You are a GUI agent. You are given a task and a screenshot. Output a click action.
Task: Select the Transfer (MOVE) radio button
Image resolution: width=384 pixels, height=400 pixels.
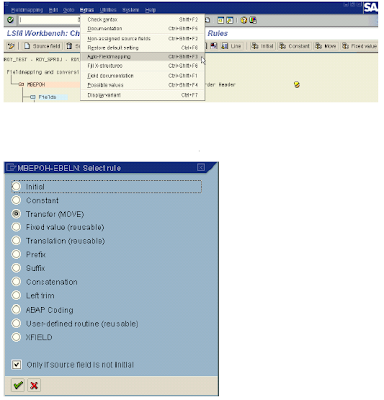[x=16, y=214]
